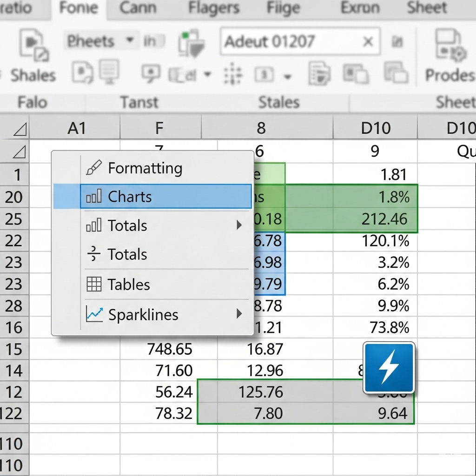Open the Quick Analysis lightning button
Screen dimensions: 476x476
[389, 367]
